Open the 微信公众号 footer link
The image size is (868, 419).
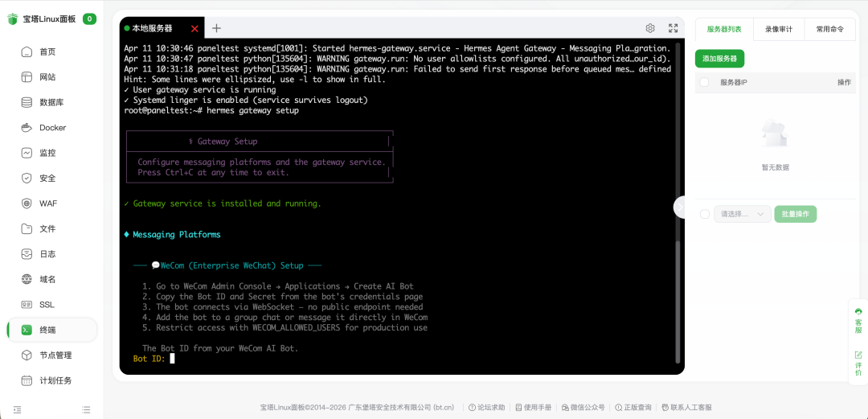(583, 408)
